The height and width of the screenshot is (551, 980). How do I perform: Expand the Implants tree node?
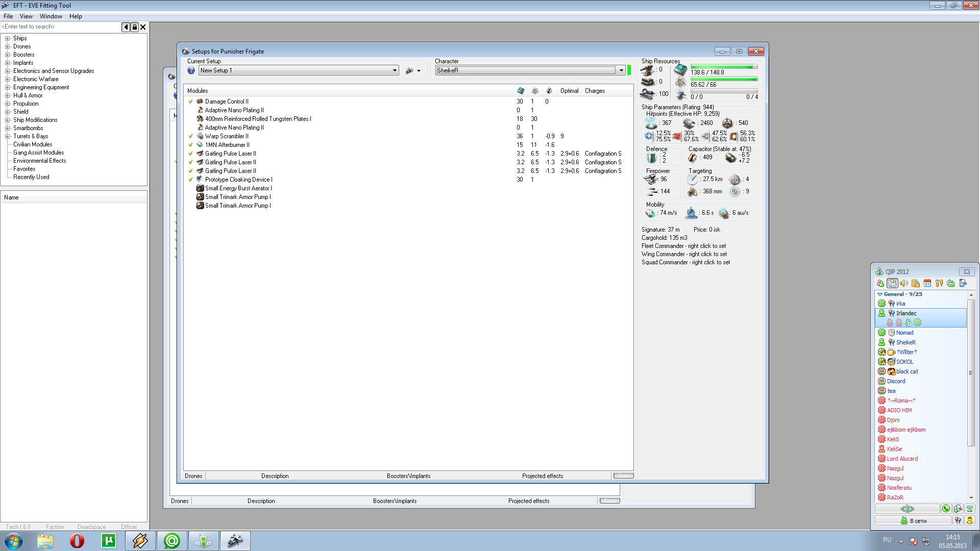(x=8, y=63)
